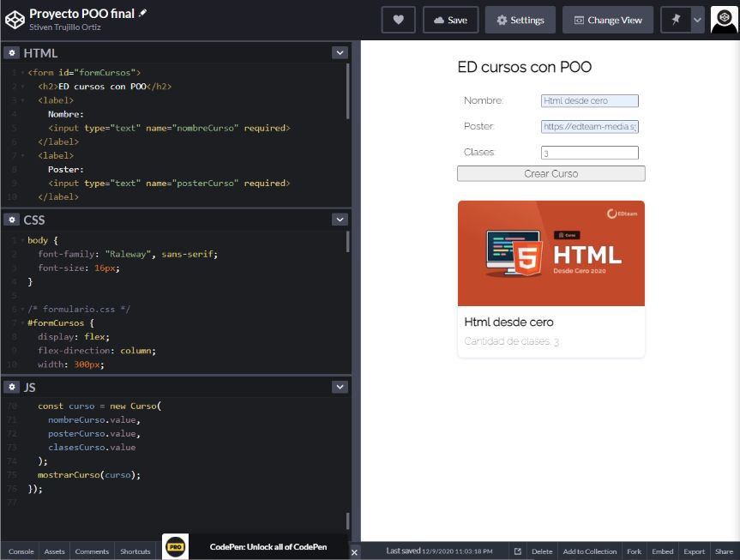Click the Nombre text input field
The image size is (740, 560).
pyautogui.click(x=591, y=100)
